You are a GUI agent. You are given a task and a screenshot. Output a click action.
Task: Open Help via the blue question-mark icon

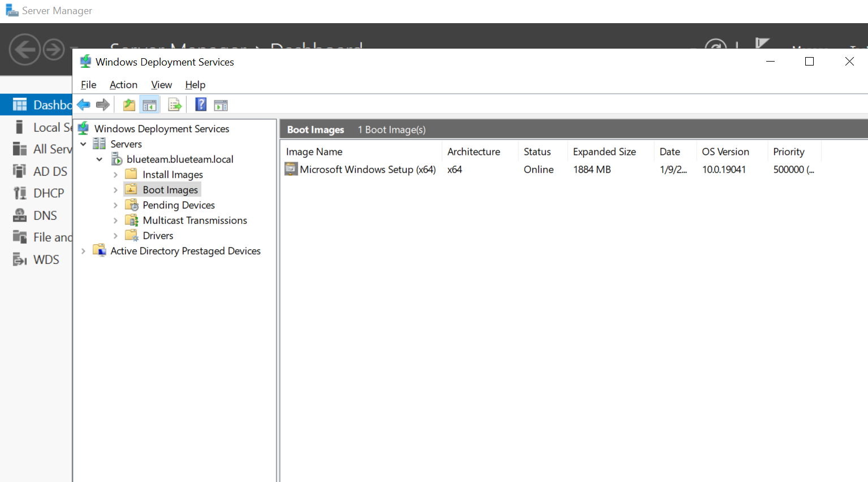click(201, 105)
